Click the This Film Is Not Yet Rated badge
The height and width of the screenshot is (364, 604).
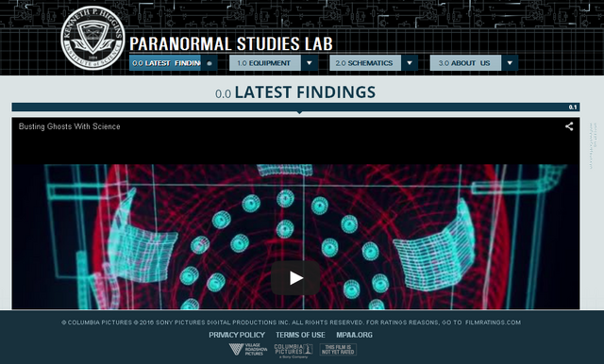(338, 349)
